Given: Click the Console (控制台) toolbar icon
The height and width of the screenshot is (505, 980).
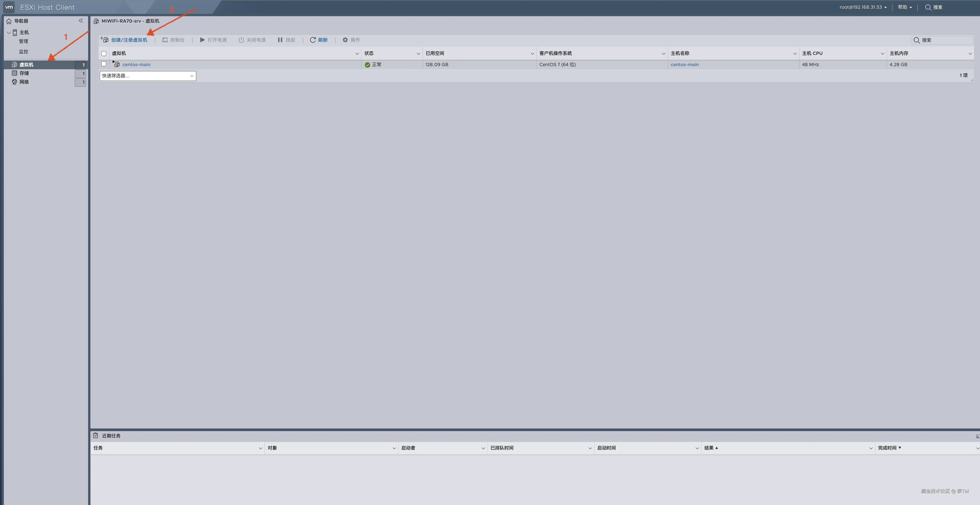Looking at the screenshot, I should [165, 40].
